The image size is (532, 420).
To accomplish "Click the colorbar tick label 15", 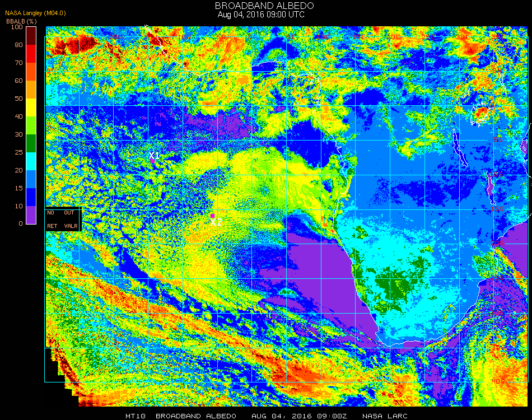I will click(18, 188).
